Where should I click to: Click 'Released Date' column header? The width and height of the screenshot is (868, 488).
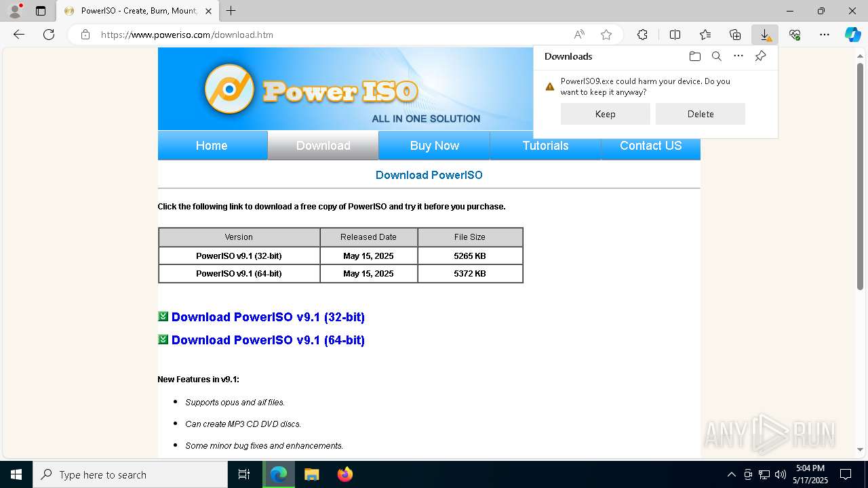pos(368,237)
